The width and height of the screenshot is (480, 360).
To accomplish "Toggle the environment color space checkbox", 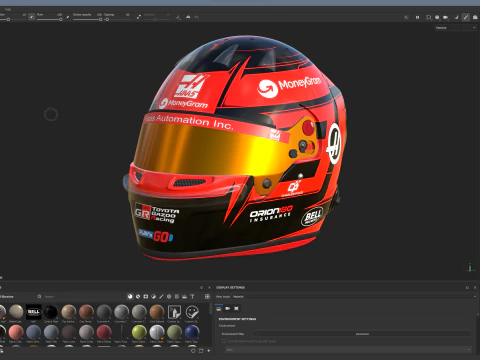I will (224, 341).
